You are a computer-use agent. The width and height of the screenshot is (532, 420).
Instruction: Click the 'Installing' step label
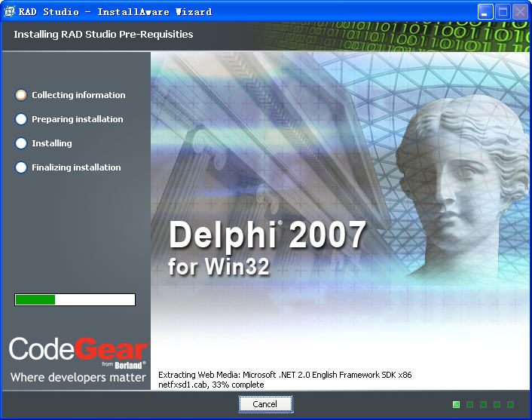coord(52,143)
